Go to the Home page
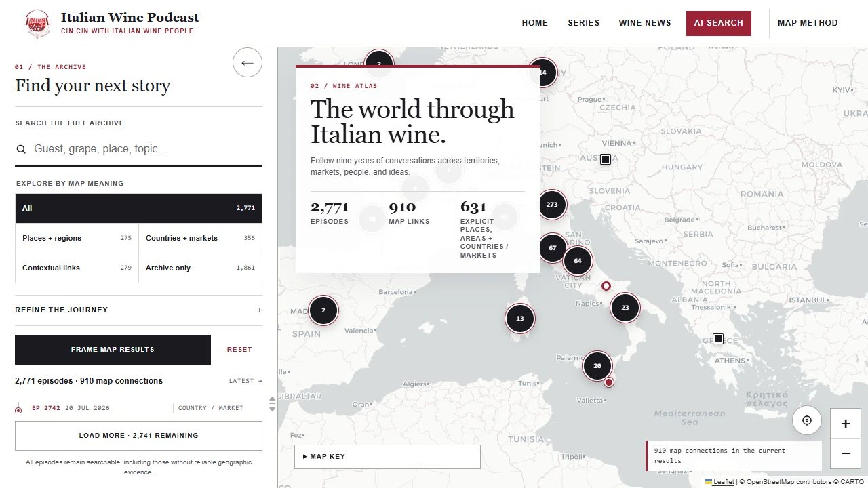 coord(535,23)
